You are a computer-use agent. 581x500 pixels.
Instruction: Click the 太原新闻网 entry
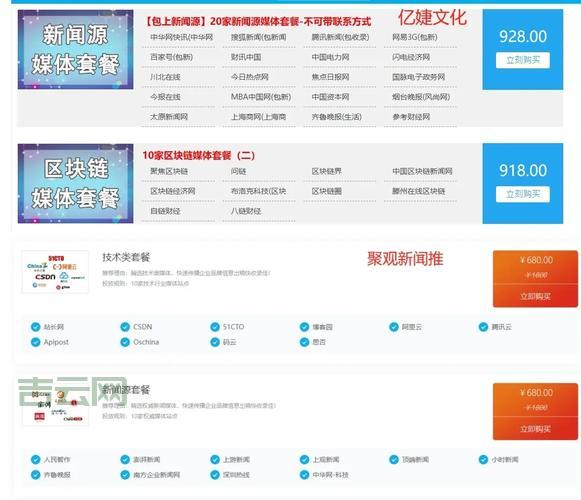(x=169, y=117)
